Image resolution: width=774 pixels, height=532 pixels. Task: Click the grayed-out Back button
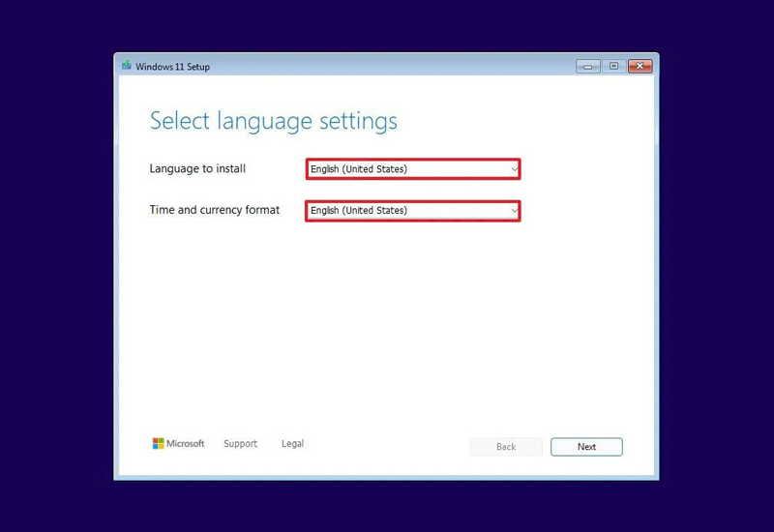[506, 447]
